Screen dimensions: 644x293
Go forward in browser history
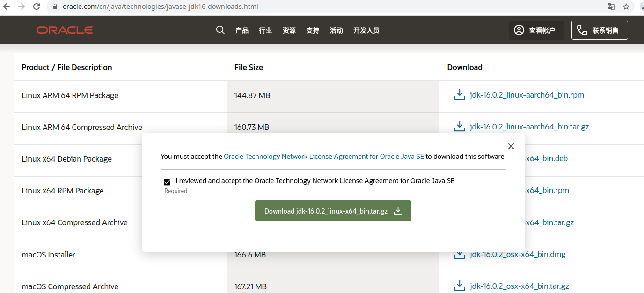pos(21,7)
